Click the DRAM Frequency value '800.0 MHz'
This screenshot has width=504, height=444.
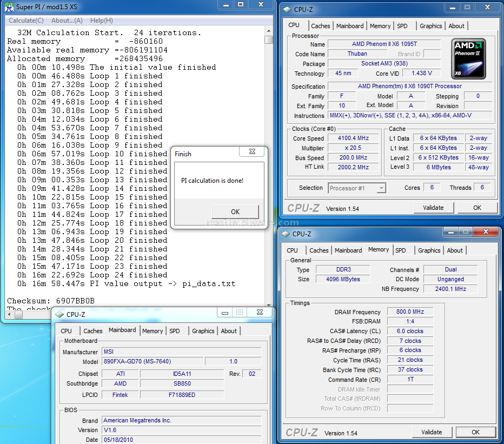point(410,312)
